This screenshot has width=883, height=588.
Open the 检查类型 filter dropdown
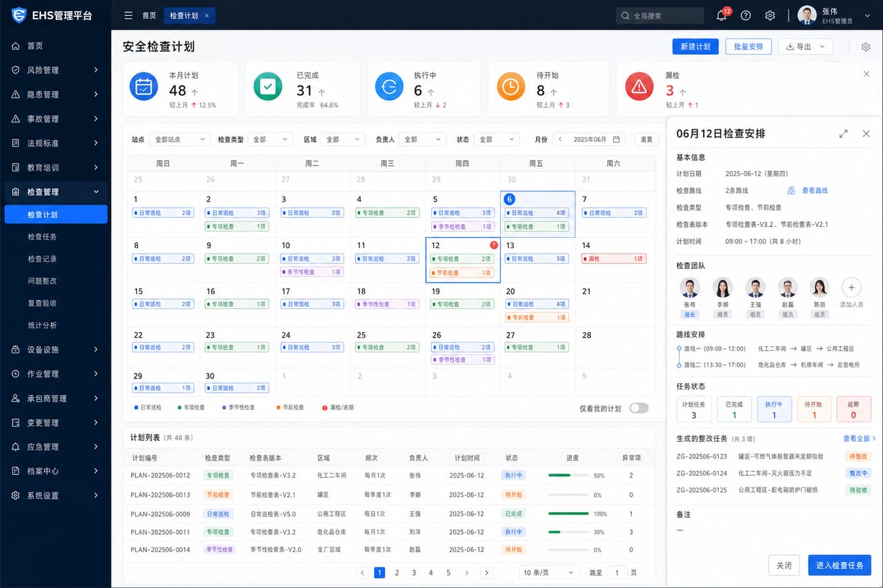click(270, 139)
